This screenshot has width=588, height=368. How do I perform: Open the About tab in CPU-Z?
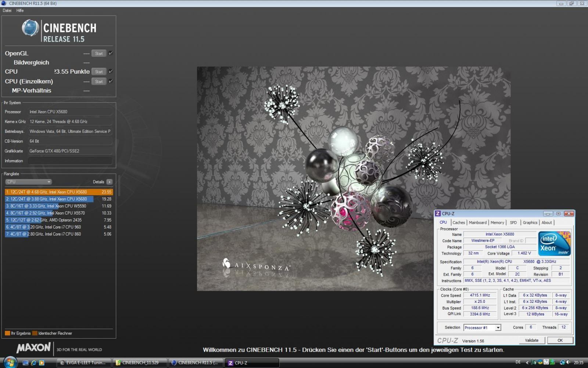tap(546, 223)
